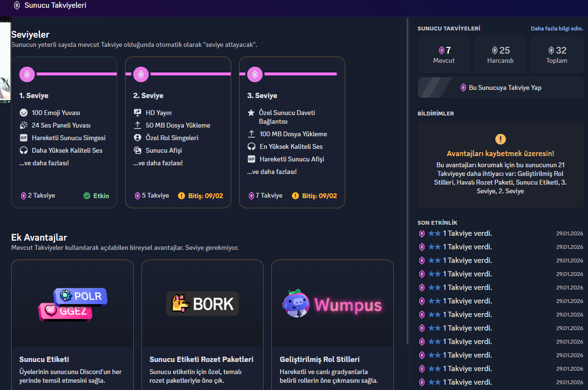Click the Harcandı boost count box
Image resolution: width=588 pixels, height=390 pixels.
[500, 55]
